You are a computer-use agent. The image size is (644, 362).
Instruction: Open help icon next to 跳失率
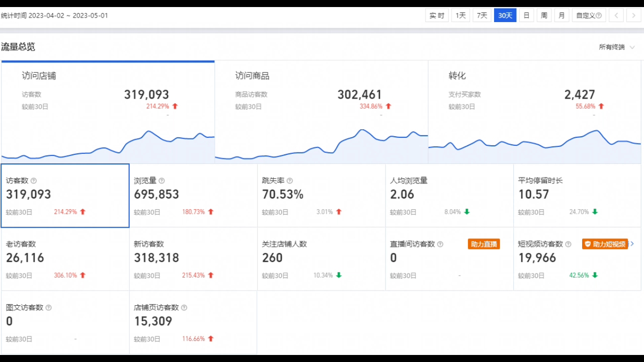coord(290,180)
